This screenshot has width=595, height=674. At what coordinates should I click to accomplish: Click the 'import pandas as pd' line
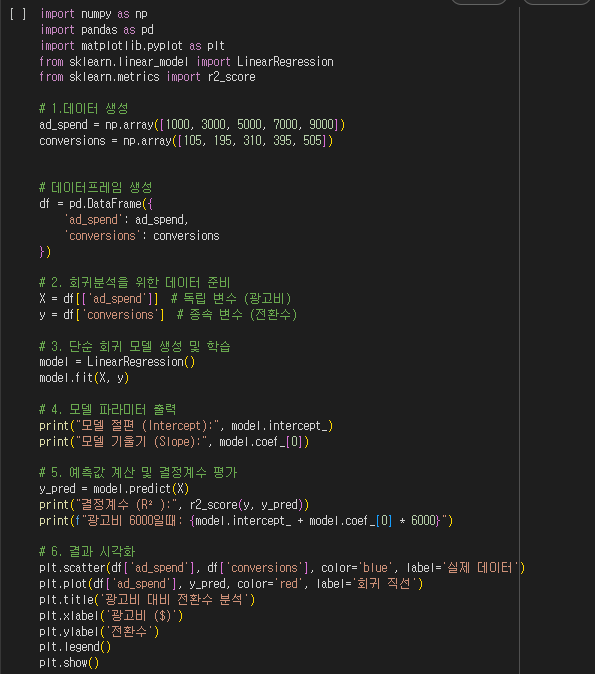[97, 30]
